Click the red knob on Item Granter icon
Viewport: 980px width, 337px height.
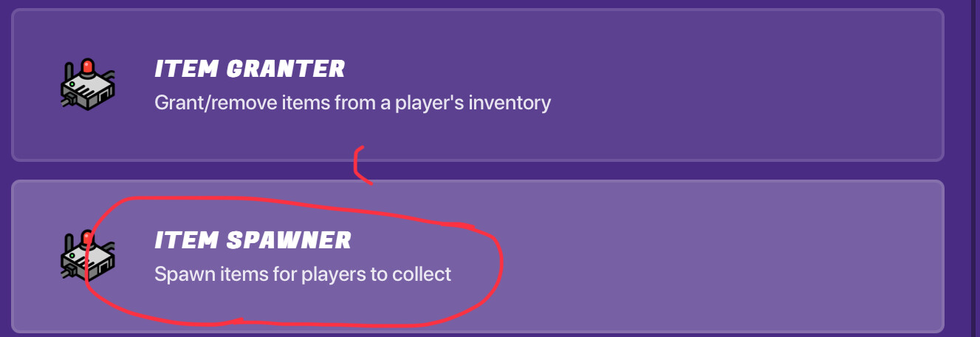88,67
